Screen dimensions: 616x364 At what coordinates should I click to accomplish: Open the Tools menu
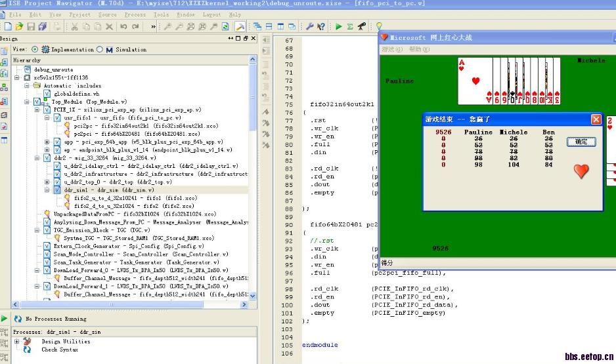161,14
